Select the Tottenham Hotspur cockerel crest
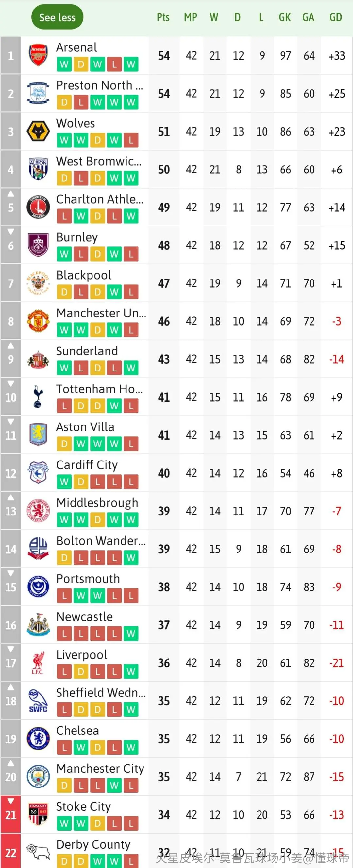The image size is (353, 868). point(38,397)
